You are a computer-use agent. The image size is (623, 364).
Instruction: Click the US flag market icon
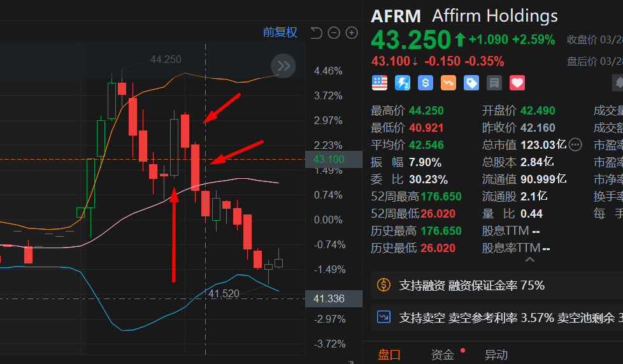(x=380, y=83)
